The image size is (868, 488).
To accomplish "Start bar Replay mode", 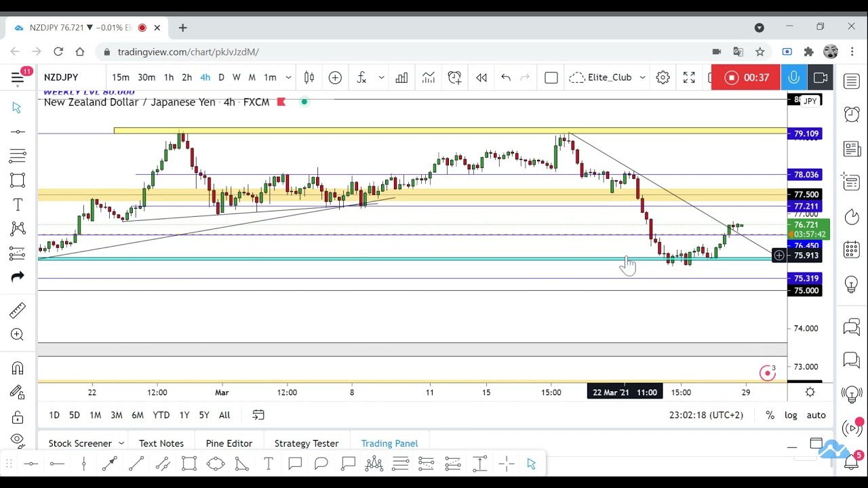I will [x=481, y=77].
